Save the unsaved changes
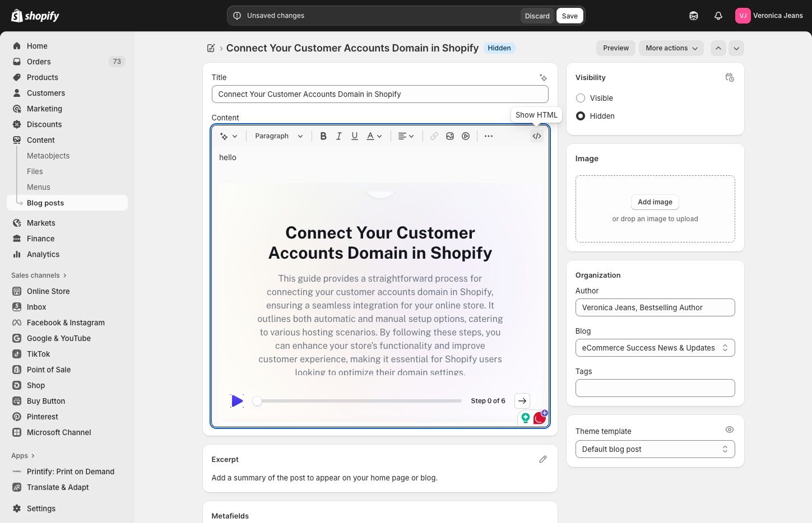Viewport: 812px width, 523px height. pyautogui.click(x=569, y=16)
